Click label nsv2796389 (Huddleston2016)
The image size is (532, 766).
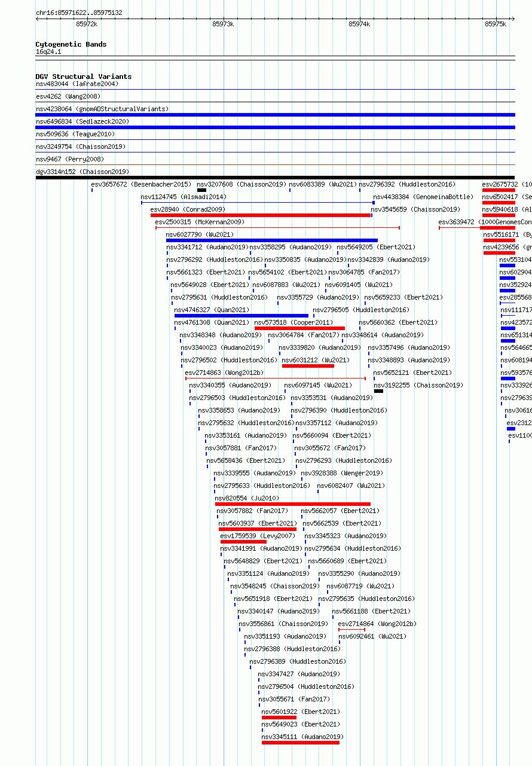point(298,661)
